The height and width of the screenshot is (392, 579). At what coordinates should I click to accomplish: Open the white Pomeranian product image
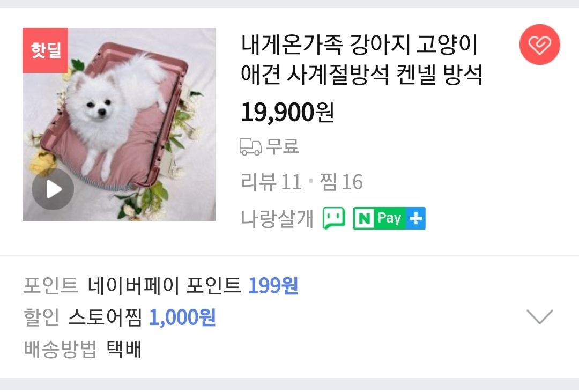pyautogui.click(x=119, y=124)
